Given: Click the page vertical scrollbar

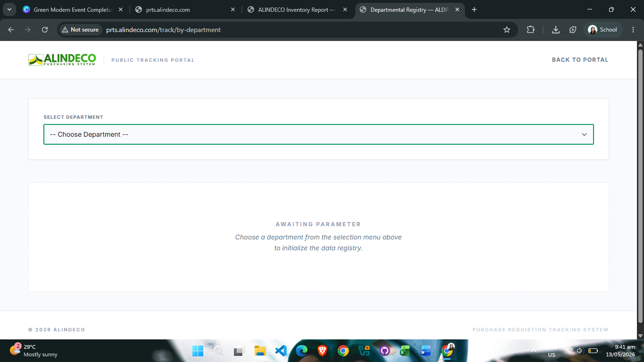Looking at the screenshot, I should click(x=640, y=184).
